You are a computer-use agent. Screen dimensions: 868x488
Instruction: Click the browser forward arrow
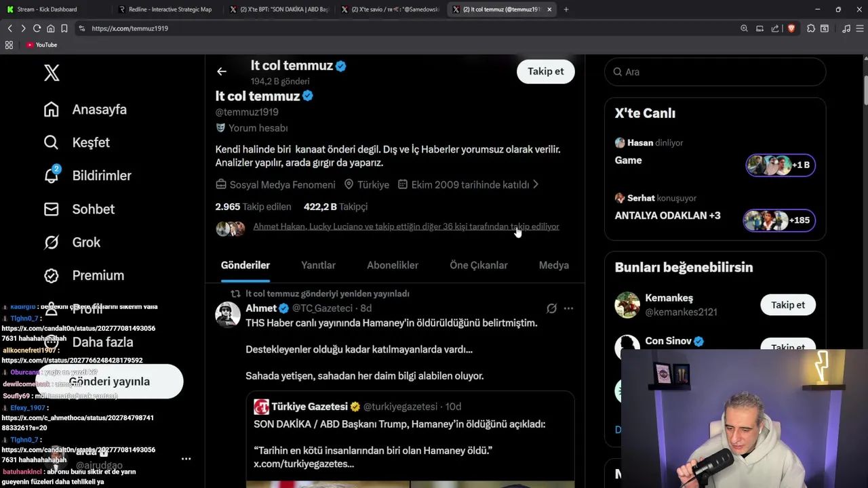23,28
